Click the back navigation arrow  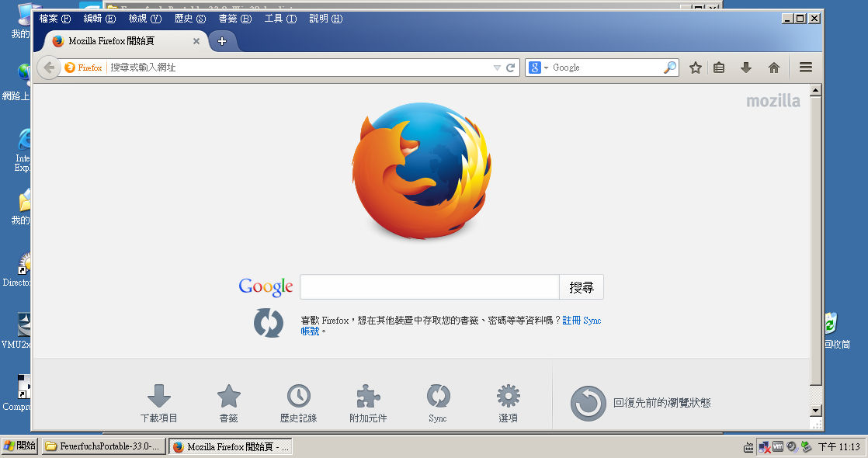[x=49, y=68]
